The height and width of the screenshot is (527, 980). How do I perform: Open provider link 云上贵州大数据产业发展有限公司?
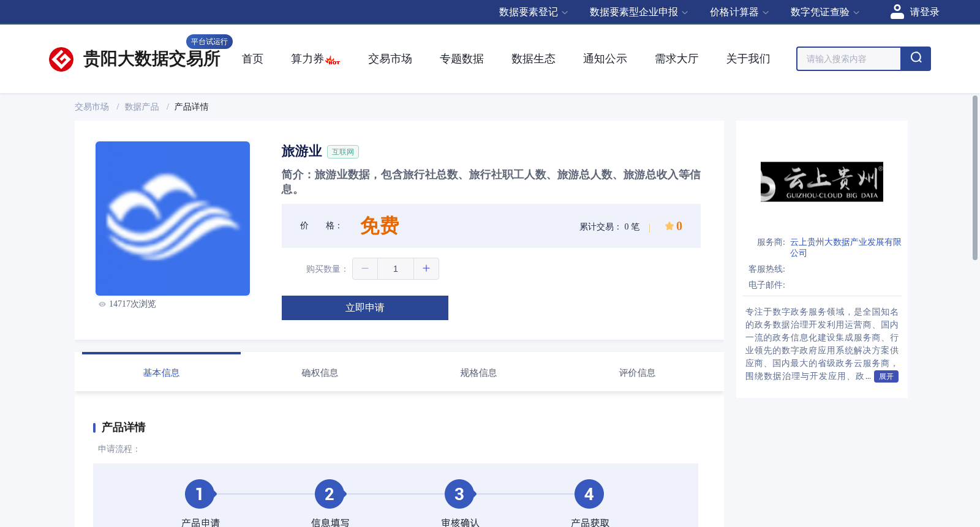pyautogui.click(x=845, y=248)
